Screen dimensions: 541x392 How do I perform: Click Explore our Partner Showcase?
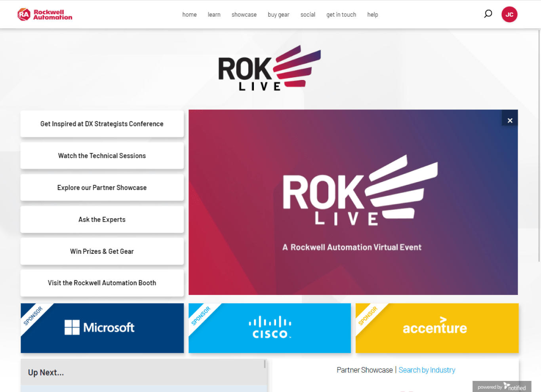[x=102, y=187]
